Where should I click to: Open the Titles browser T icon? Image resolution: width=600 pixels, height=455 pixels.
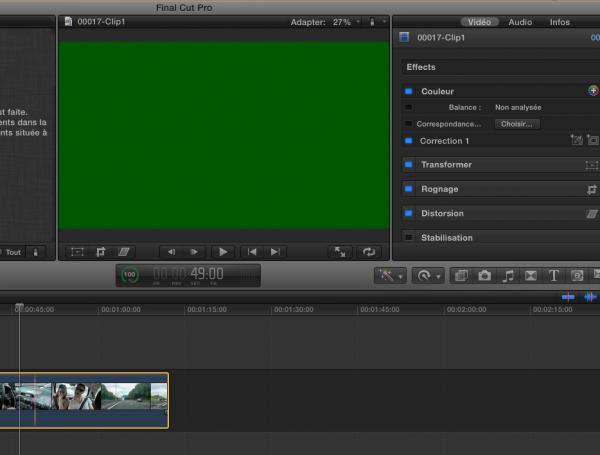pos(553,276)
